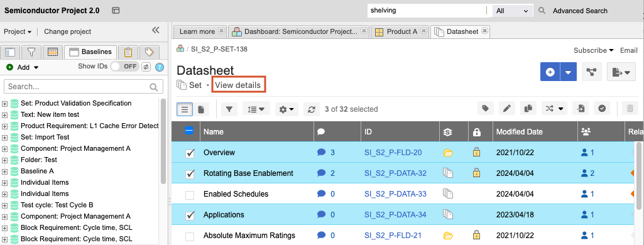Check Absolute Maximum Ratings checkbox
This screenshot has width=644, height=245.
tap(190, 236)
